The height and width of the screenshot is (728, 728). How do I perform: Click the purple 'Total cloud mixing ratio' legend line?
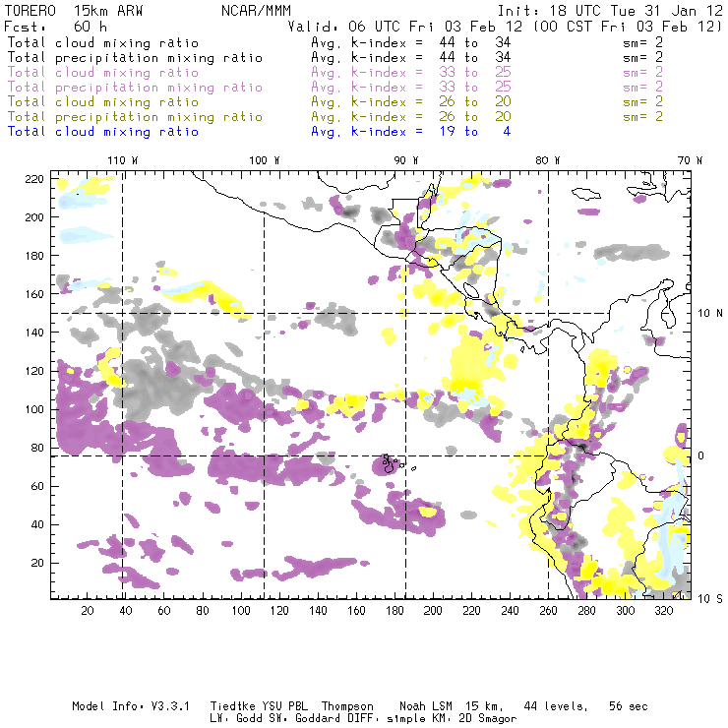point(103,73)
